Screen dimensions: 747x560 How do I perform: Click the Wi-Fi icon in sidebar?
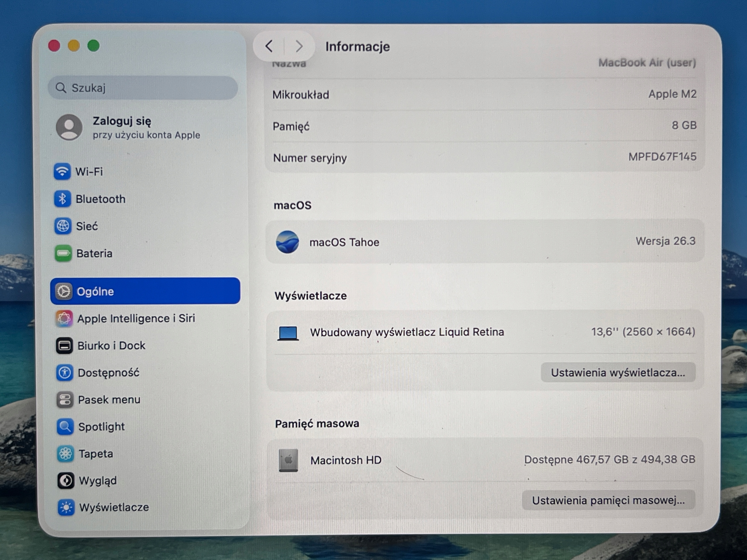[62, 172]
